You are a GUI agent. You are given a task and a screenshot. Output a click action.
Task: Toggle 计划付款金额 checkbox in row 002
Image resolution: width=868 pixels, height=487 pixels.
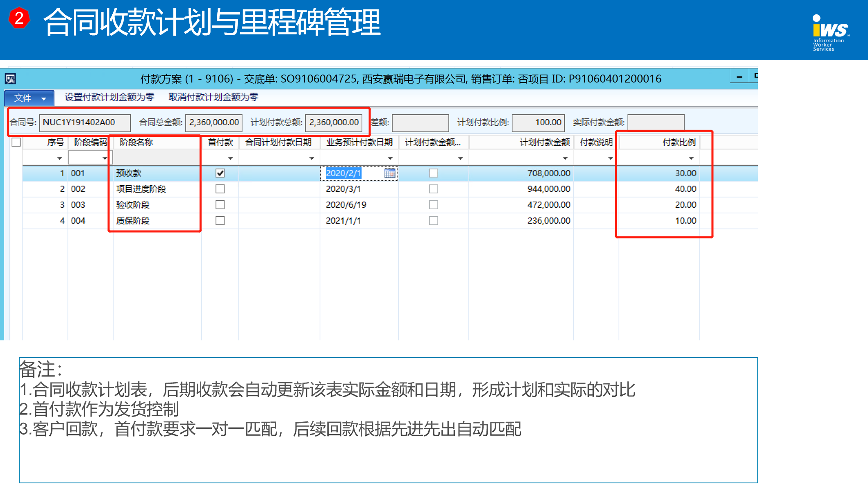pos(434,189)
